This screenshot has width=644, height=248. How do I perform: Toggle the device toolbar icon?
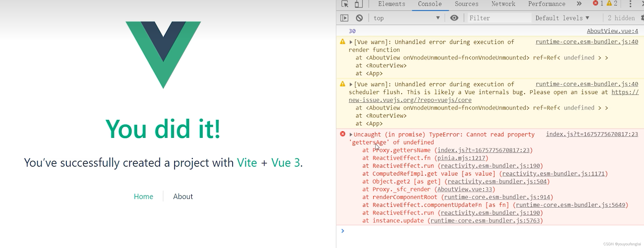click(359, 4)
